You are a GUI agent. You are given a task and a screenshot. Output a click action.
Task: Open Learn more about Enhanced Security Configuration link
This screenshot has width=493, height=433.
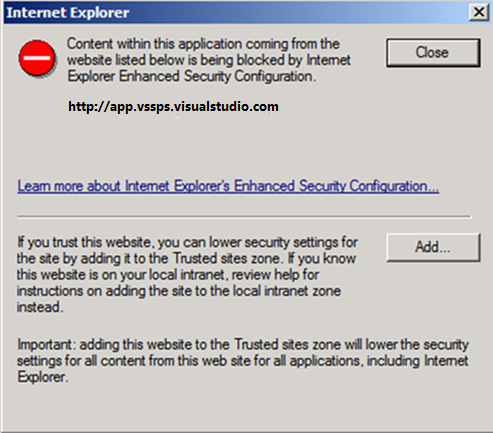tap(228, 186)
